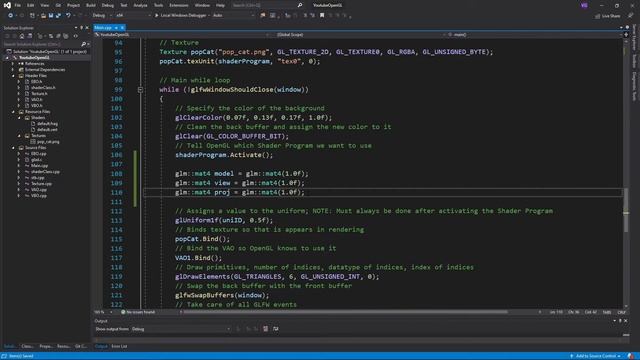The image size is (640, 360).
Task: Click the Live Share button label
Action: [x=611, y=16]
